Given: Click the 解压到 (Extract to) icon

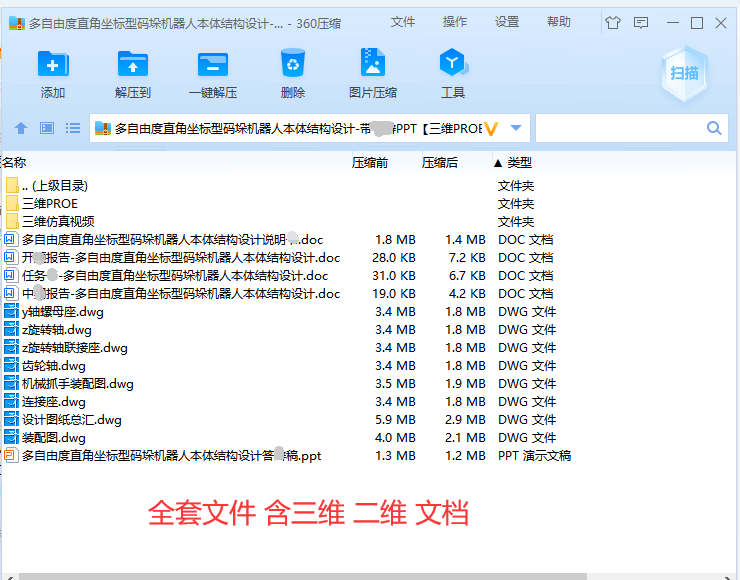Looking at the screenshot, I should tap(133, 64).
